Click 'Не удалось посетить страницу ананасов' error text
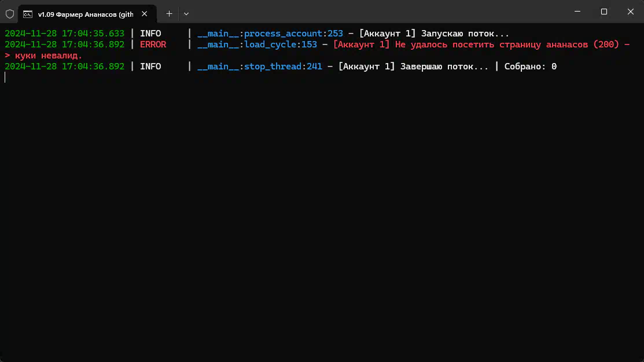644x362 pixels. tap(492, 45)
